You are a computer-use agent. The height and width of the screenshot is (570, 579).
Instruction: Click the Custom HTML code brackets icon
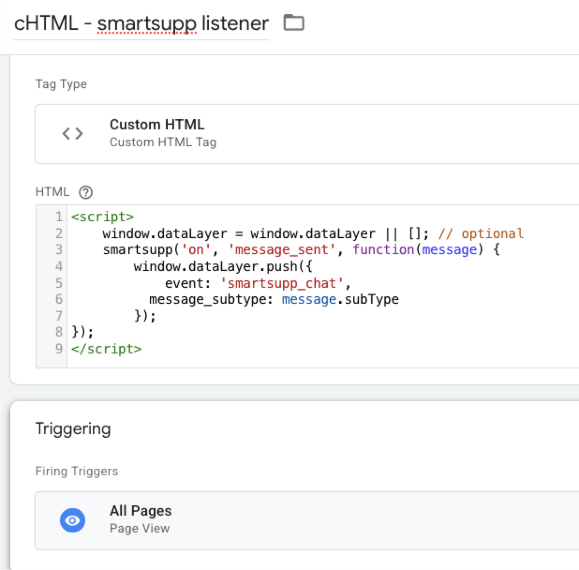[x=72, y=133]
